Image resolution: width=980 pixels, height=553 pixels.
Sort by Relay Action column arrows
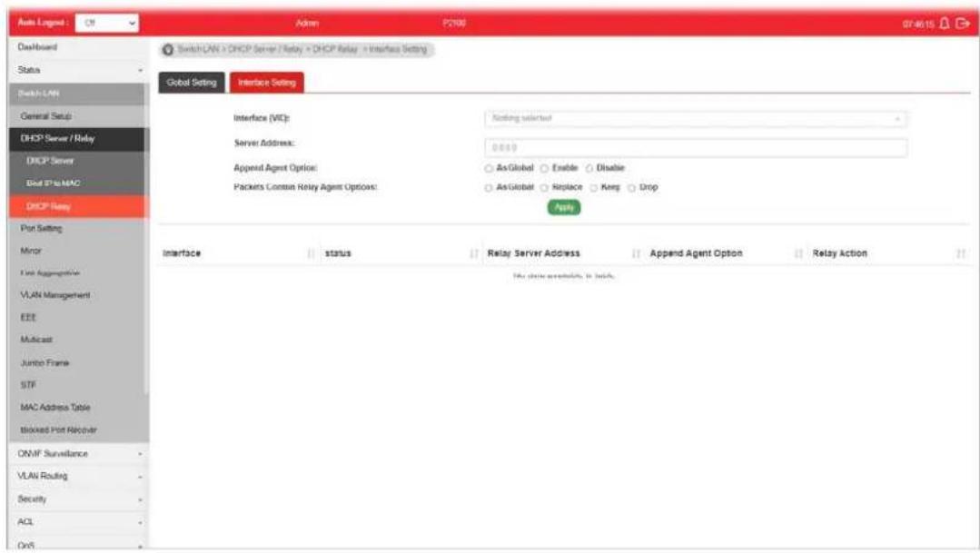tap(961, 253)
